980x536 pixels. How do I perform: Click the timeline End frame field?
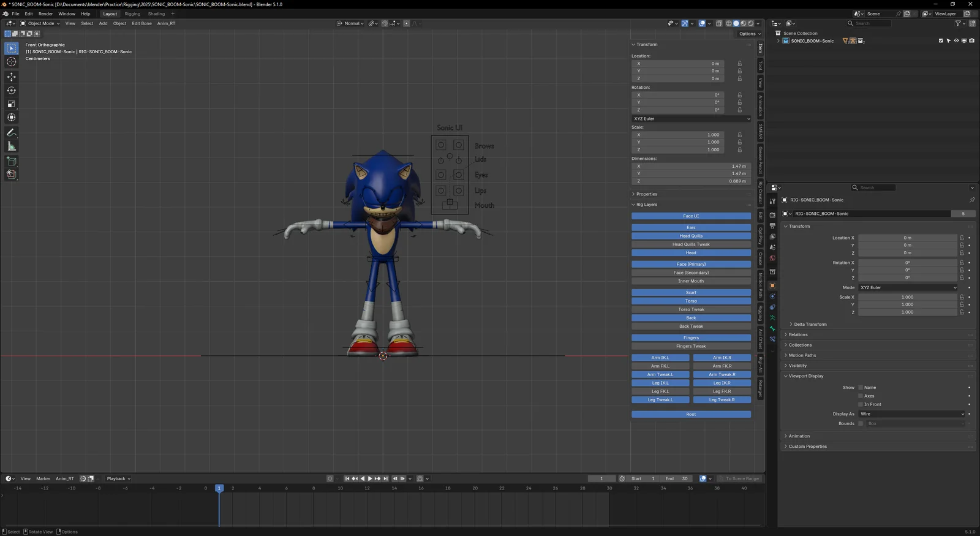pyautogui.click(x=676, y=478)
